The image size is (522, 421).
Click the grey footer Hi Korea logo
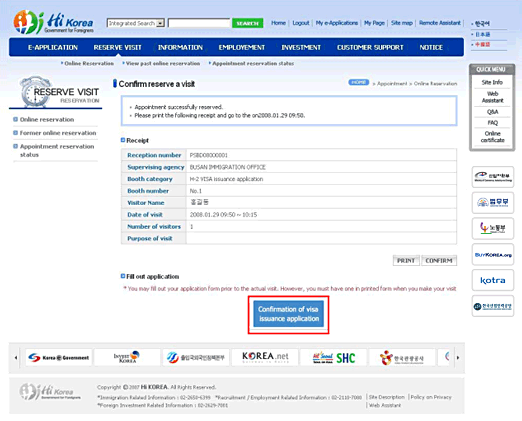(50, 392)
